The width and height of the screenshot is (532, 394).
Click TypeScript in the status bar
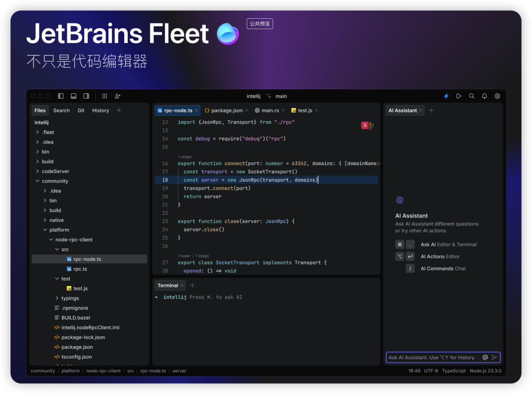click(454, 370)
